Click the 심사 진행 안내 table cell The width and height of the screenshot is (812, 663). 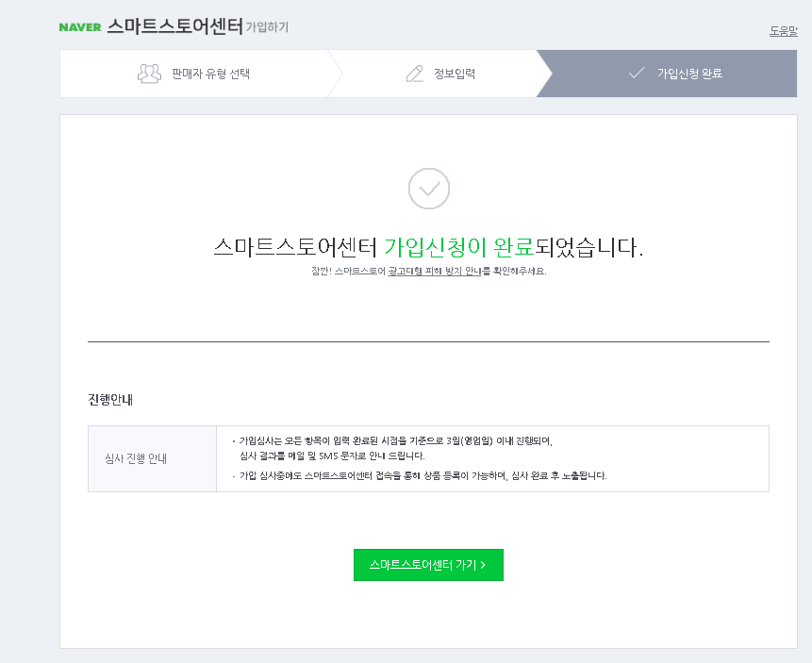click(x=152, y=458)
